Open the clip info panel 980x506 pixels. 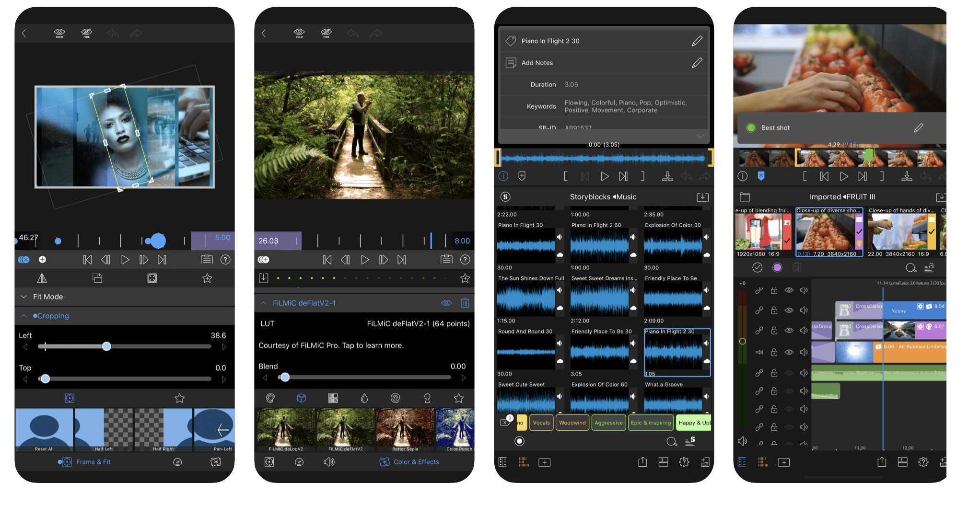[503, 176]
